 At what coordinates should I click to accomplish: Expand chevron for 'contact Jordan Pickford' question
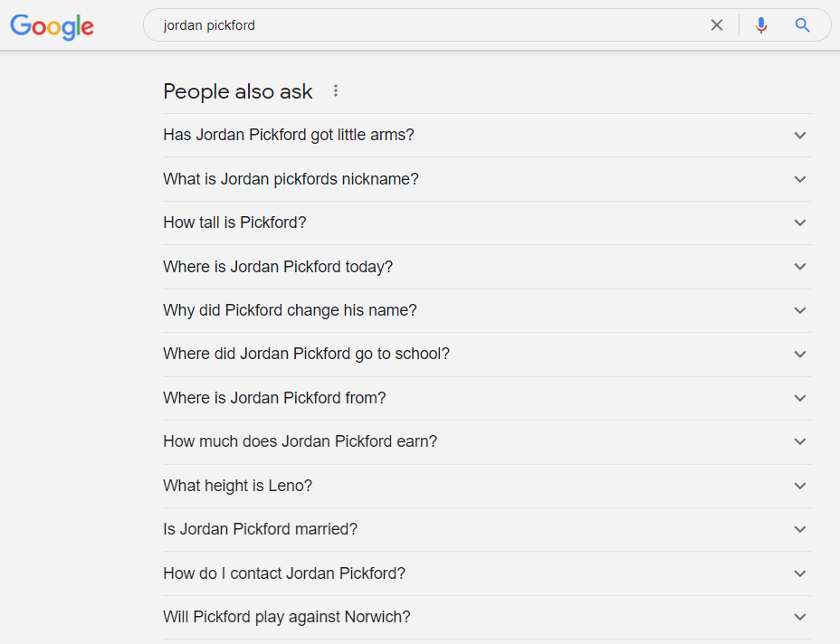pos(800,573)
